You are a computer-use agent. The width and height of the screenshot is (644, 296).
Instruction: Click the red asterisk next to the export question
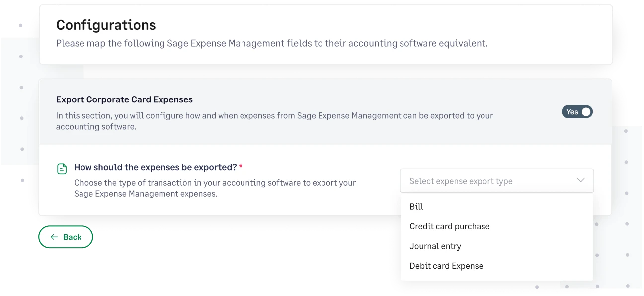point(241,167)
